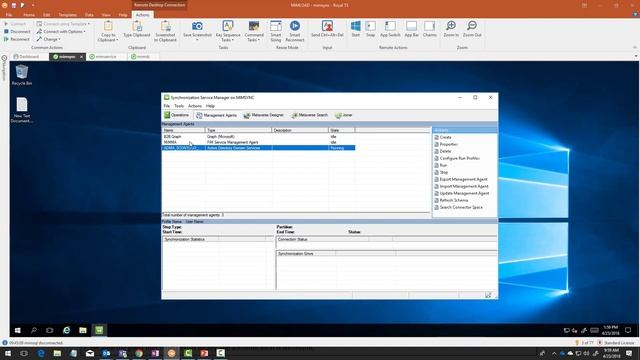Open Recycle Bin on remote desktop
The height and width of the screenshot is (360, 640).
[x=22, y=75]
